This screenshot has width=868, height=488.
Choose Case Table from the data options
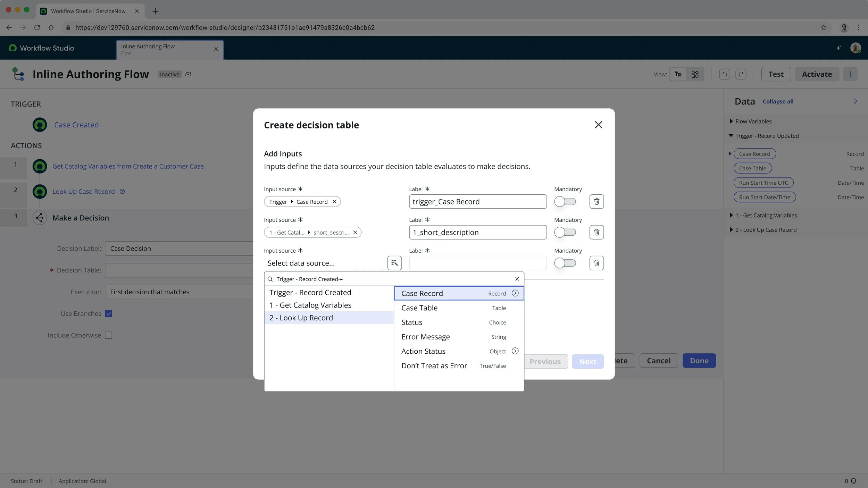click(419, 308)
